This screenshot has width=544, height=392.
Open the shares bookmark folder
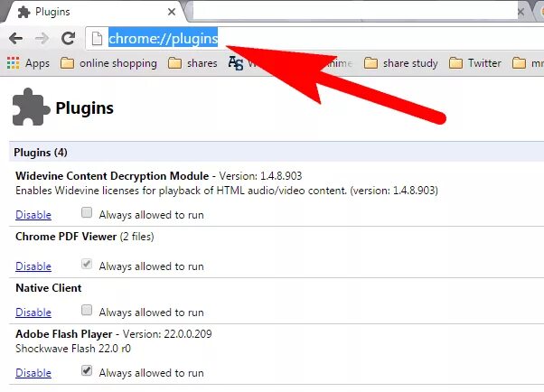tap(192, 63)
